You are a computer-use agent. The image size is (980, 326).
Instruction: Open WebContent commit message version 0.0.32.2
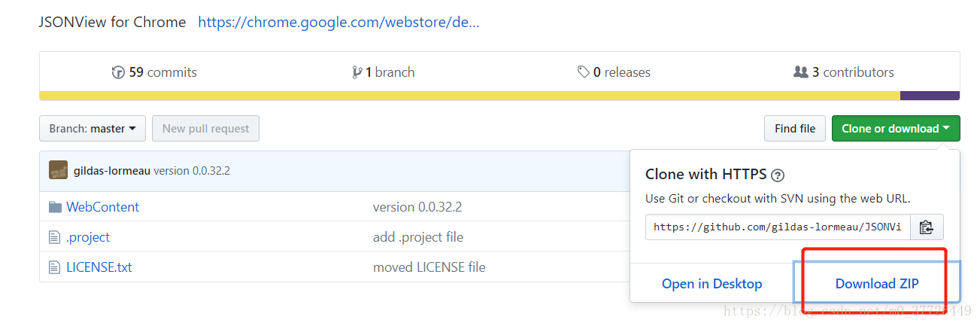coord(417,207)
